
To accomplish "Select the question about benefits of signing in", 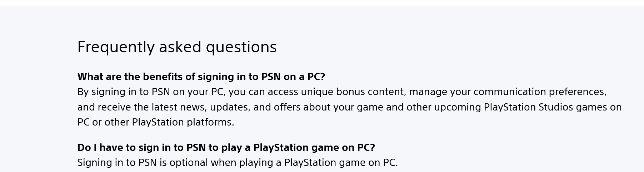I will 201,77.
